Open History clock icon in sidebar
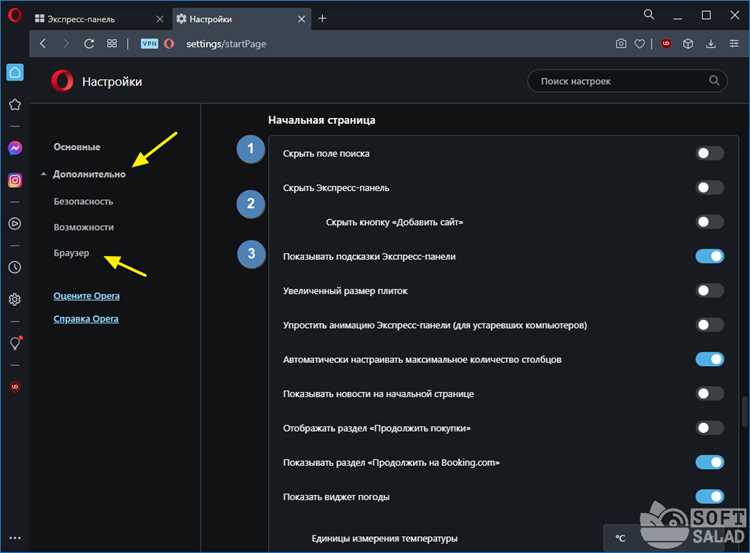The image size is (750, 553). [x=15, y=267]
